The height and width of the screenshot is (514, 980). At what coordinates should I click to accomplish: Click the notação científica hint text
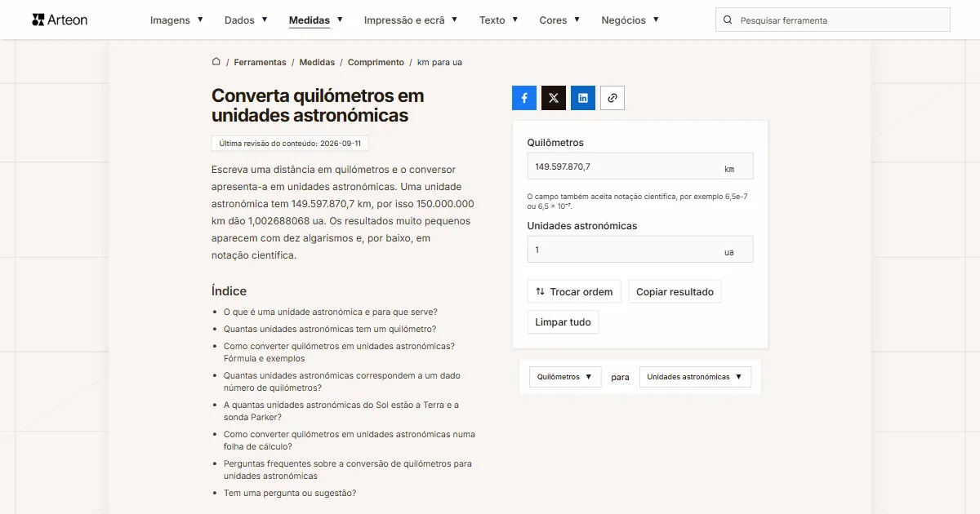click(x=637, y=202)
